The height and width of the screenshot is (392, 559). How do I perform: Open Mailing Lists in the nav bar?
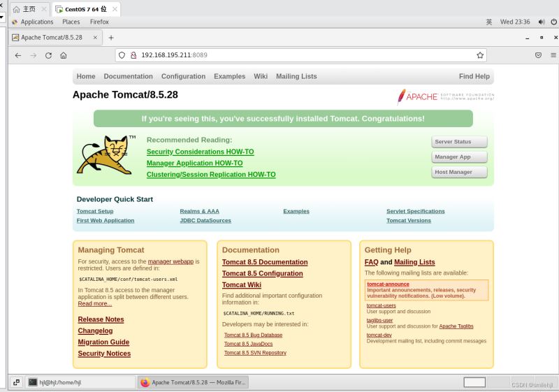click(x=296, y=76)
